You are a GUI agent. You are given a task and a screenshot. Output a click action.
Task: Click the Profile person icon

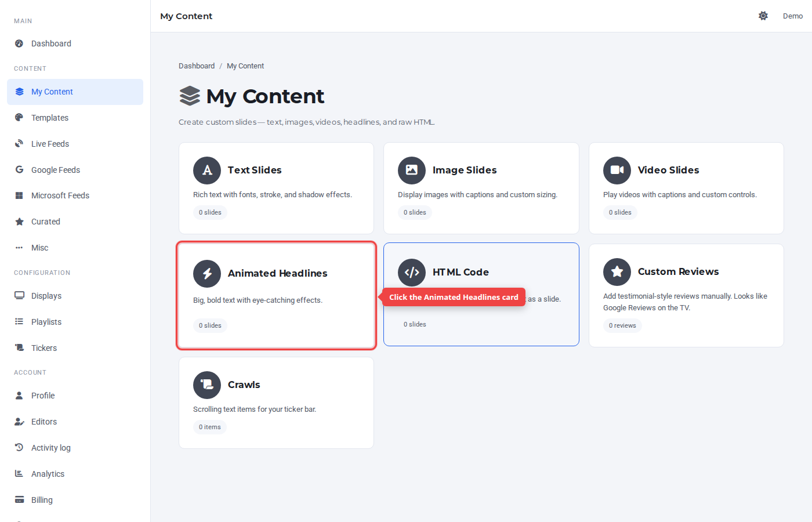pos(19,396)
